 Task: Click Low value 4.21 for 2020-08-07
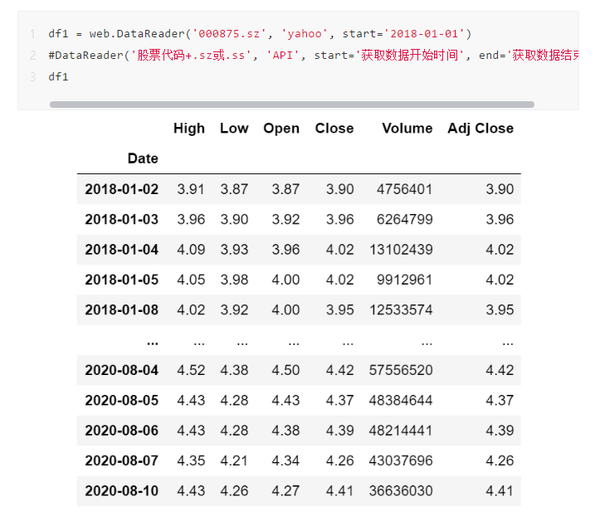(x=234, y=461)
